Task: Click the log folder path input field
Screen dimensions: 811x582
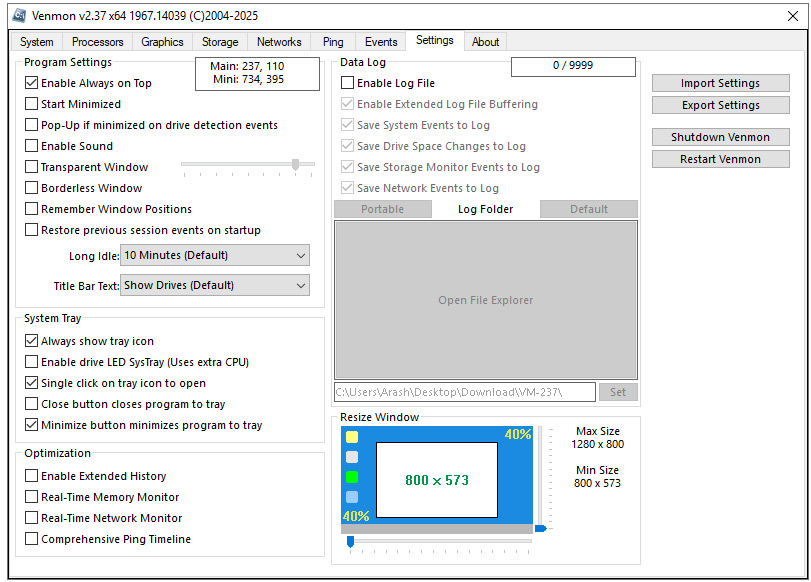Action: pyautogui.click(x=465, y=392)
